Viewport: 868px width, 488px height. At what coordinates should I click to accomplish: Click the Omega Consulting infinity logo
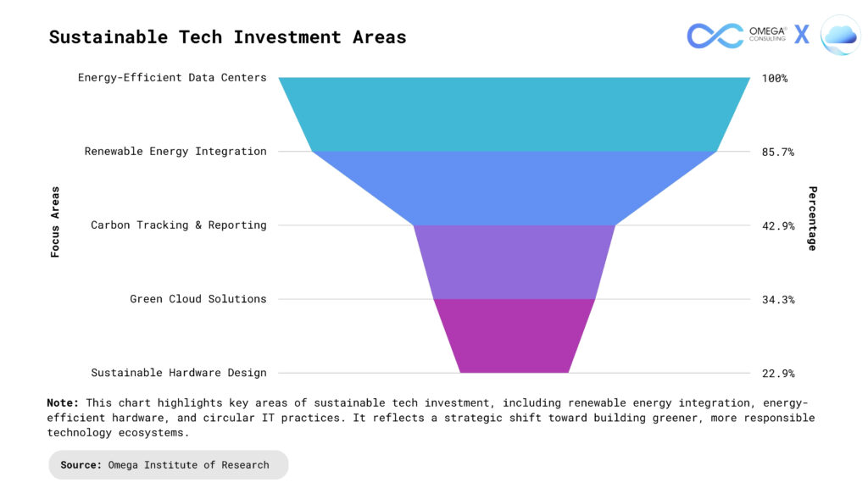714,36
